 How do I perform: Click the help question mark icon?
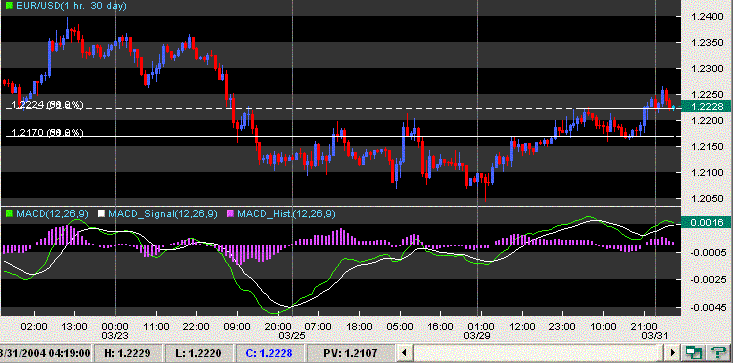click(x=719, y=352)
